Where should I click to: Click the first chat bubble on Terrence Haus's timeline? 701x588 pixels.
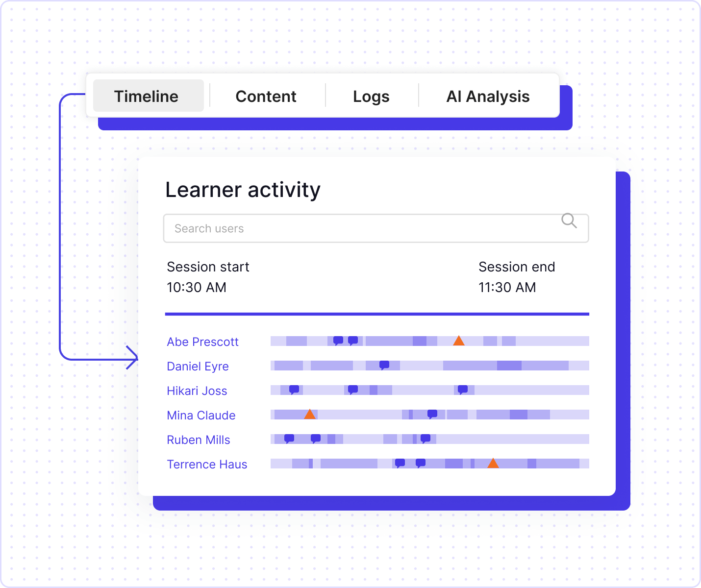(x=400, y=463)
